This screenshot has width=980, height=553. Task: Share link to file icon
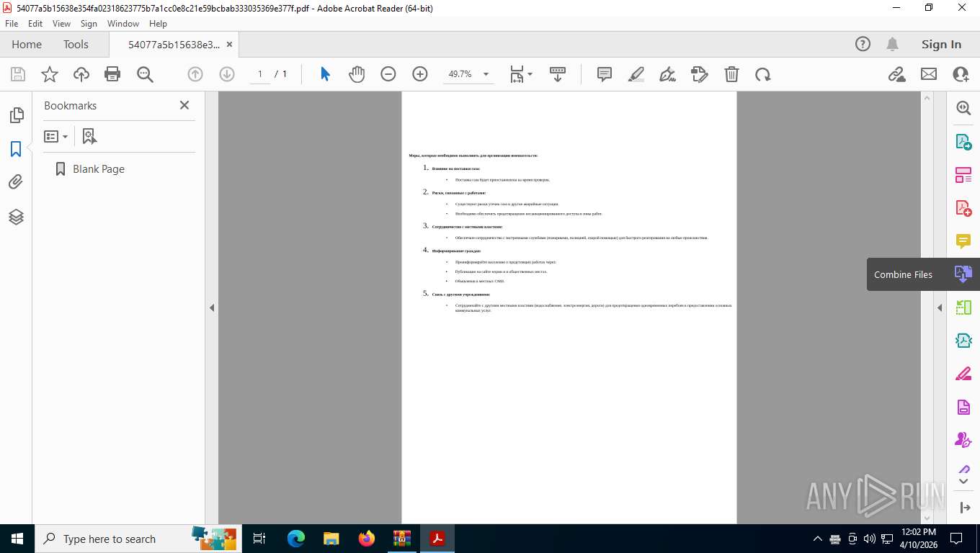click(x=896, y=74)
